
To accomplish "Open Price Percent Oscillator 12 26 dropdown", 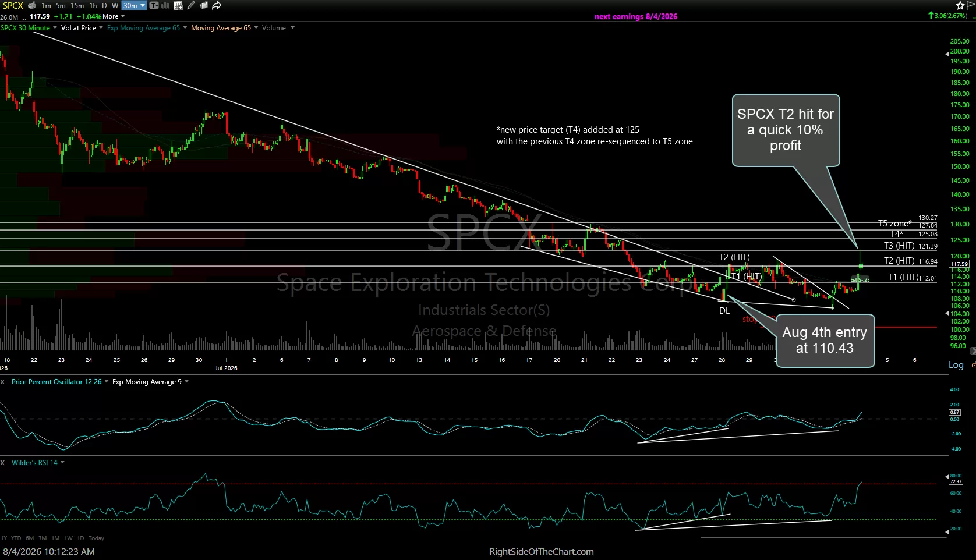I will point(60,382).
